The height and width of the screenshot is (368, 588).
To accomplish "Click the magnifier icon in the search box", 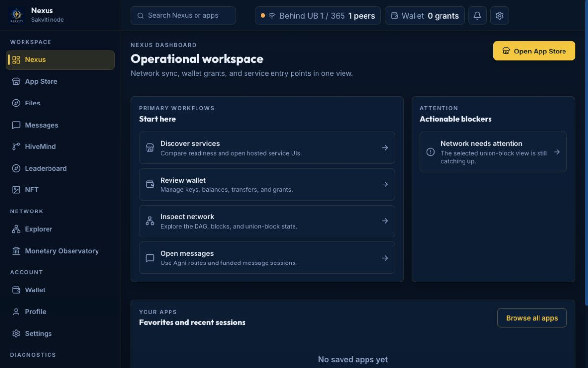I will 141,16.
